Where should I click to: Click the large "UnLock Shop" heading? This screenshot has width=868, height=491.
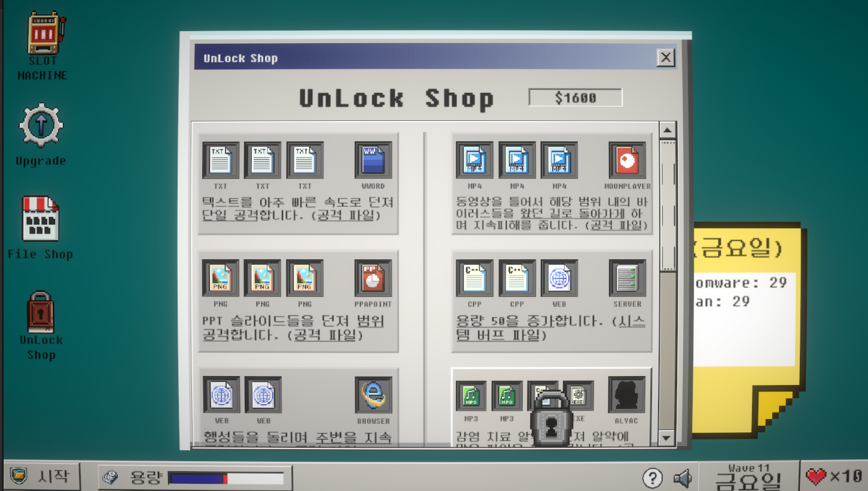pos(397,99)
